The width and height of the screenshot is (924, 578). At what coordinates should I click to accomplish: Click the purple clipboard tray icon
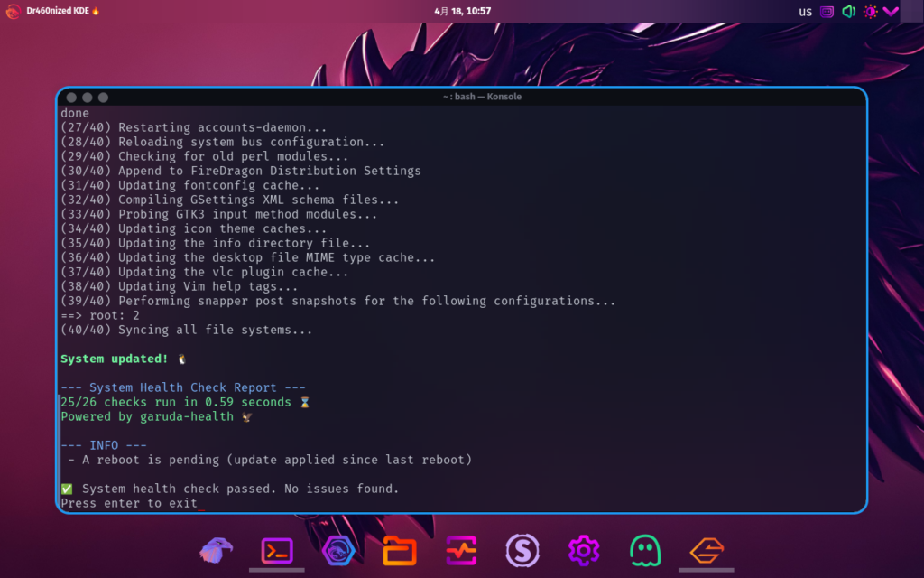[x=827, y=12]
